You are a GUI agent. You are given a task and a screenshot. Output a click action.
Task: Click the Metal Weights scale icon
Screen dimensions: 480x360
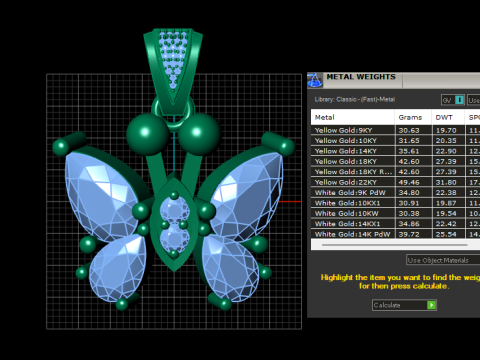(315, 80)
